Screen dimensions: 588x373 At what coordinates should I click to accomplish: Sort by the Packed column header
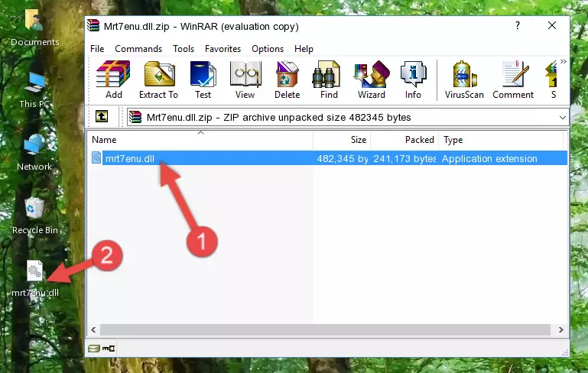click(404, 140)
